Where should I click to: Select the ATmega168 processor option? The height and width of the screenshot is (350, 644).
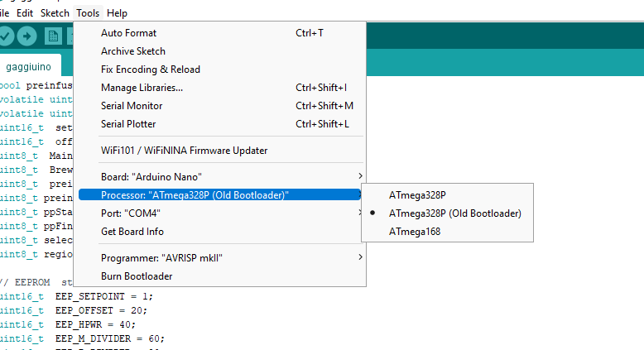point(447,232)
